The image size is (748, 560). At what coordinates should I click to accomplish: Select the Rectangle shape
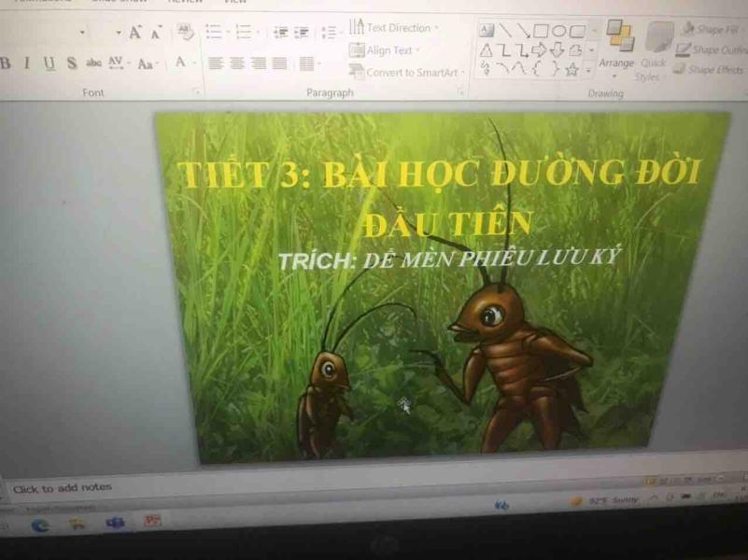[x=541, y=31]
